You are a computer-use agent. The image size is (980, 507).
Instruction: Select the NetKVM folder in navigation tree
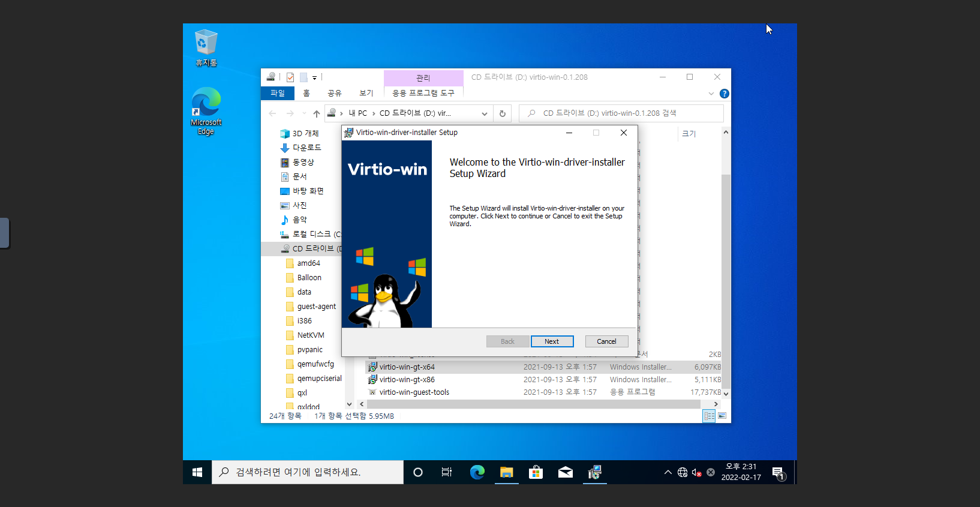pyautogui.click(x=310, y=335)
